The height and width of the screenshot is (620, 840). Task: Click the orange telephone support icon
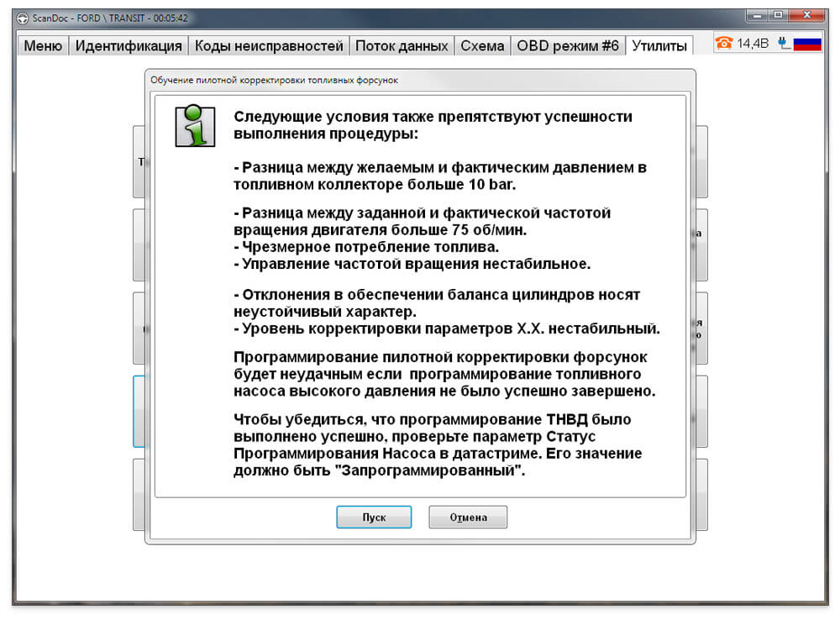(724, 43)
